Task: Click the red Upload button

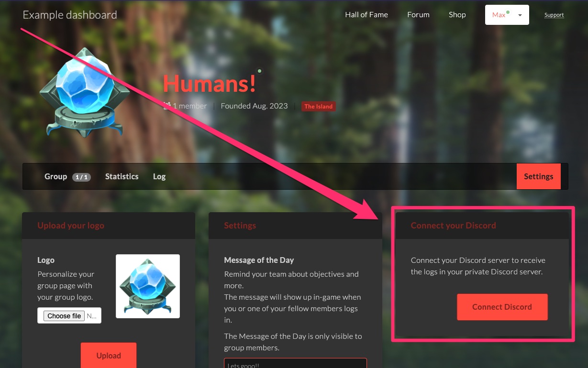Action: [109, 356]
